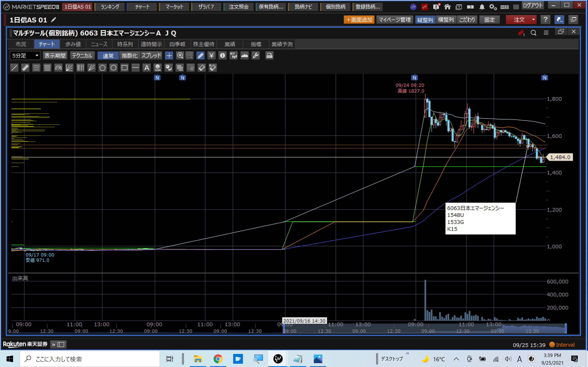Switch chart mode to 指数化

(129, 56)
